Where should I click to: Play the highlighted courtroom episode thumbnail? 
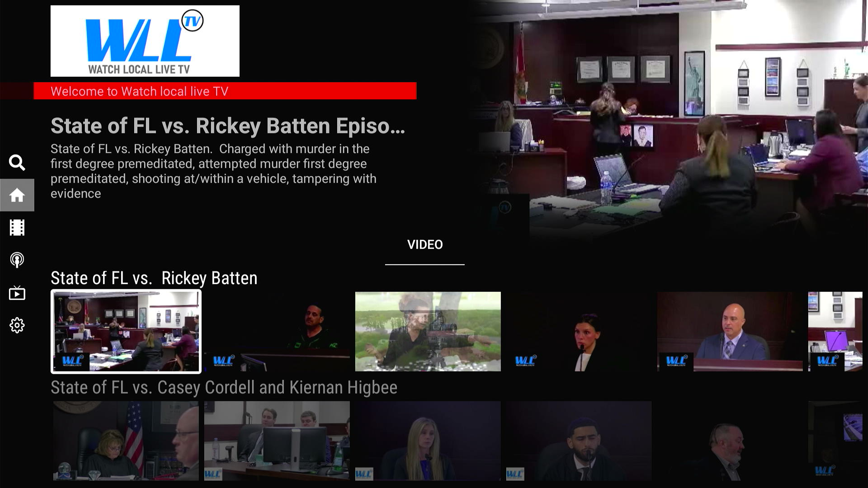coord(126,331)
